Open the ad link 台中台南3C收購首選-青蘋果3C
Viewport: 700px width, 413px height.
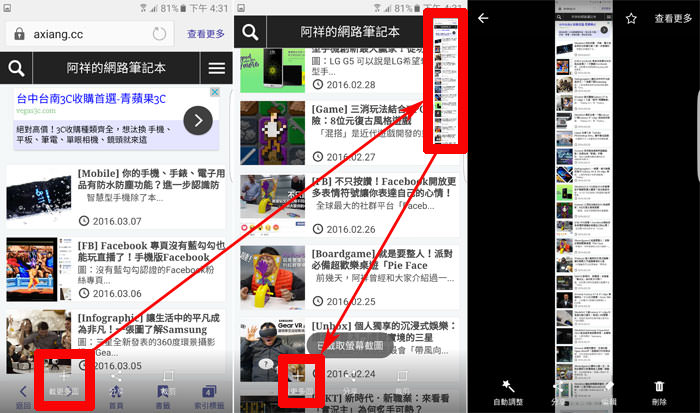click(91, 99)
